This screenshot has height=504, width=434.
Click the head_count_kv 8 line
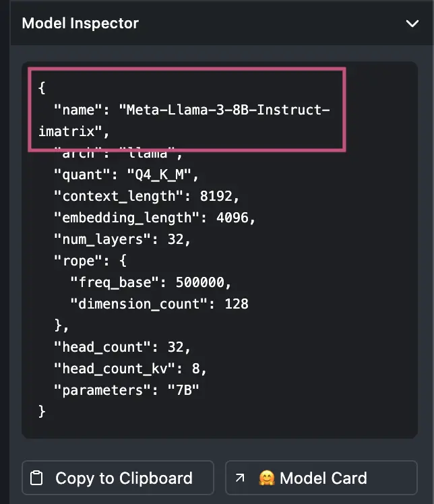(x=130, y=369)
